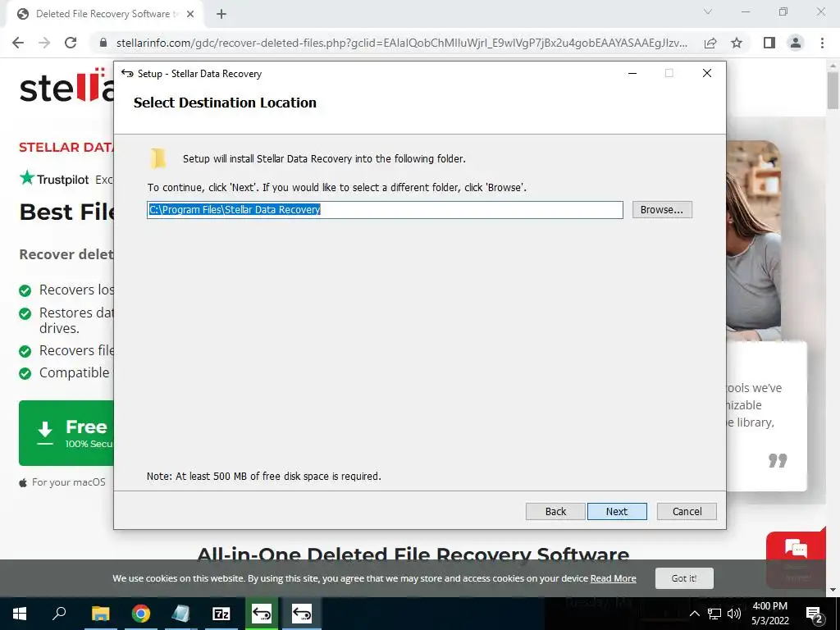Click the Setup window title icon
Image resolution: width=840 pixels, height=630 pixels.
click(127, 73)
